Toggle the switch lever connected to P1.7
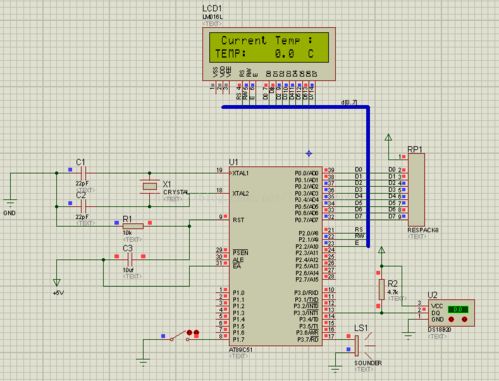This screenshot has width=499, height=381. 178,335
